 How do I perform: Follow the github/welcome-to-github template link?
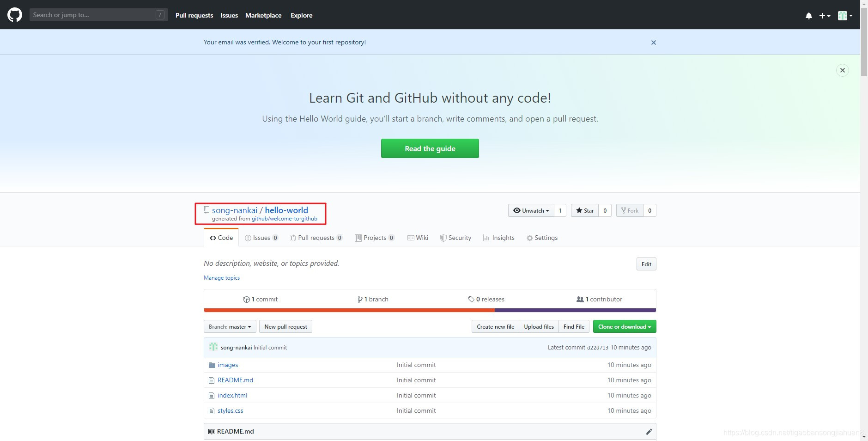pos(284,219)
